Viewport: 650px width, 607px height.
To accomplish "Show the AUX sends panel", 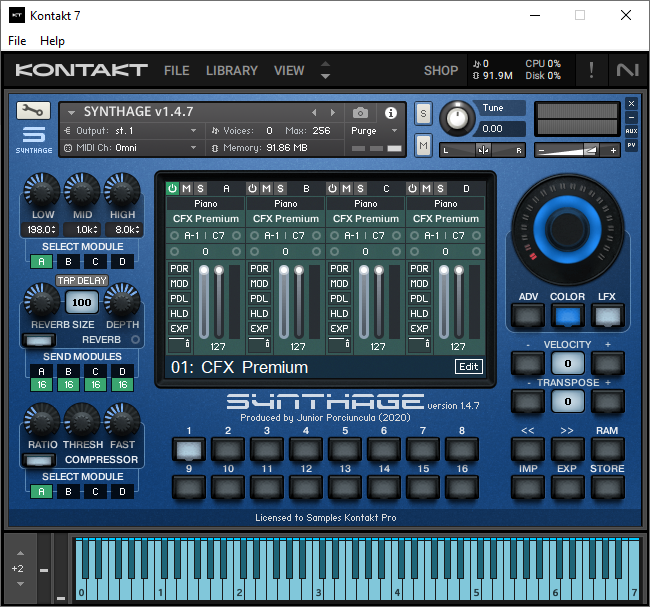I will 631,131.
